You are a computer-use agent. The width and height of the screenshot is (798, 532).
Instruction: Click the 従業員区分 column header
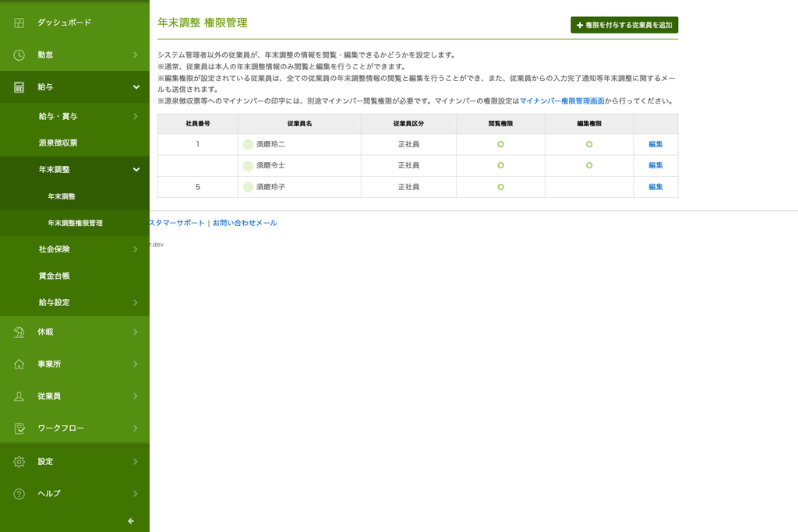pos(408,124)
